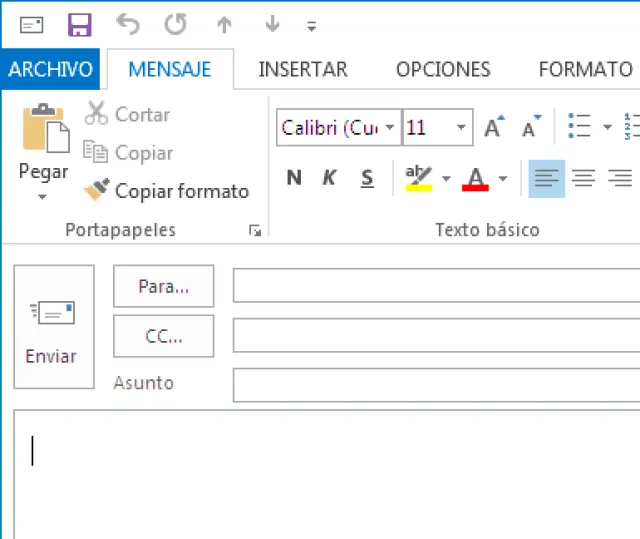Open the ARCHIVO menu tab
This screenshot has width=640, height=539.
point(50,69)
